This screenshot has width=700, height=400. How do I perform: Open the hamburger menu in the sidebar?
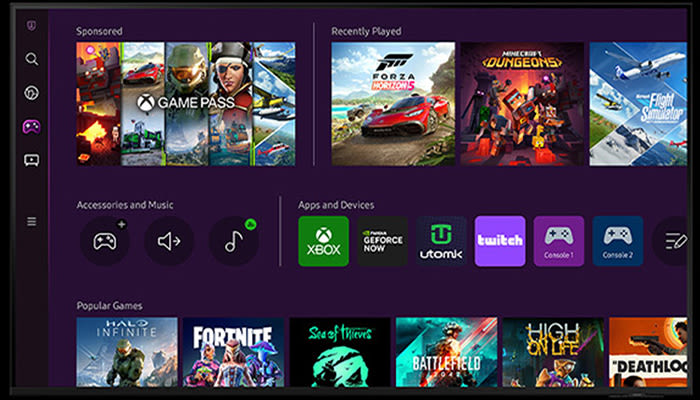32,221
